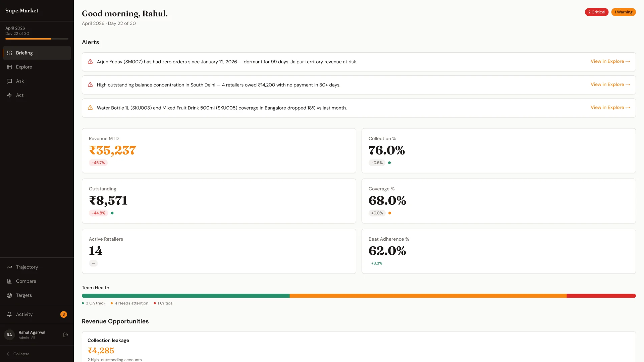The width and height of the screenshot is (644, 362).
Task: Click the 2 Critical badge
Action: 596,12
